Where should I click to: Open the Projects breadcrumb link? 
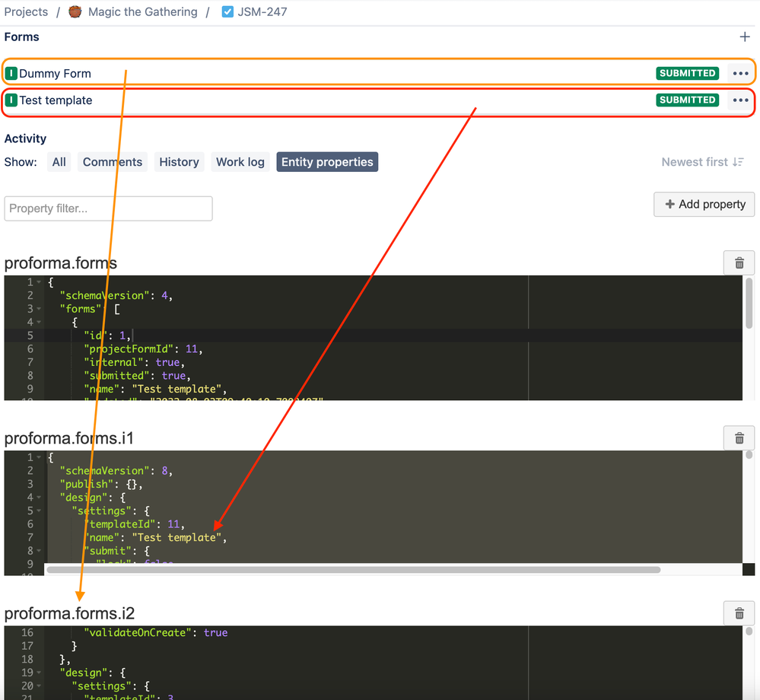click(x=26, y=11)
